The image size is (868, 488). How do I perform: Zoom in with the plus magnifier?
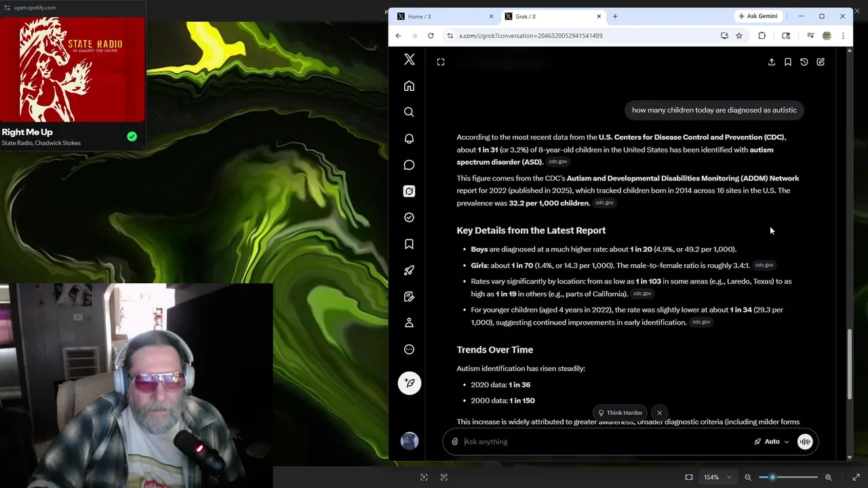tap(828, 477)
